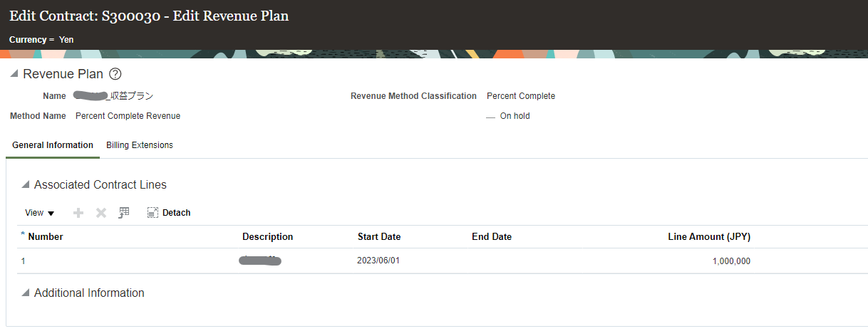This screenshot has width=868, height=336.
Task: Select the General Information tab
Action: pos(53,145)
